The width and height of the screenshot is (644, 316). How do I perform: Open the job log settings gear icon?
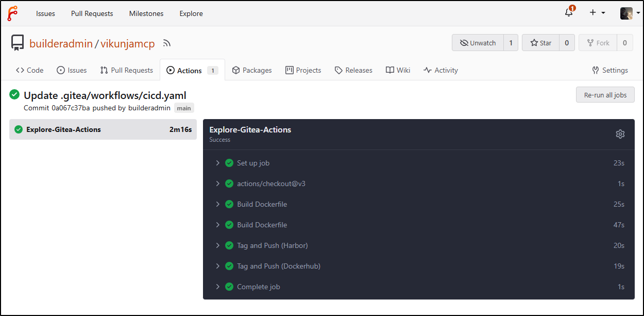click(620, 134)
